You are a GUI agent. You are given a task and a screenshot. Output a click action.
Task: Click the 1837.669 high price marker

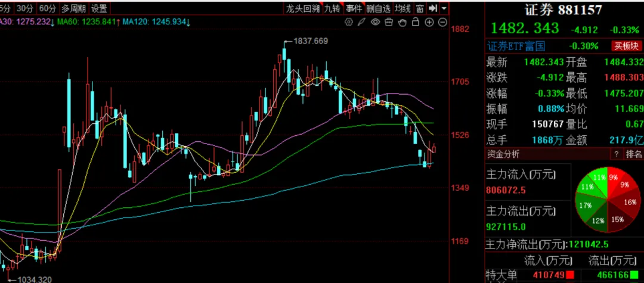click(x=312, y=41)
